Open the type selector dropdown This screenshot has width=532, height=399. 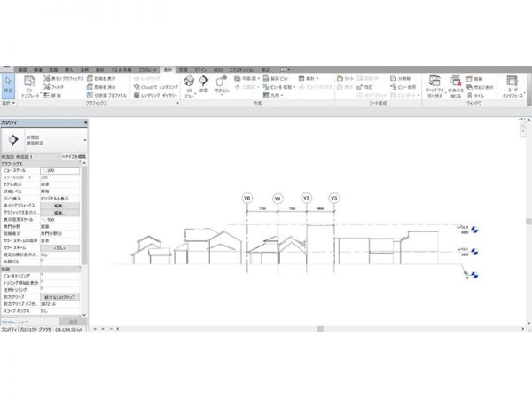pos(85,140)
